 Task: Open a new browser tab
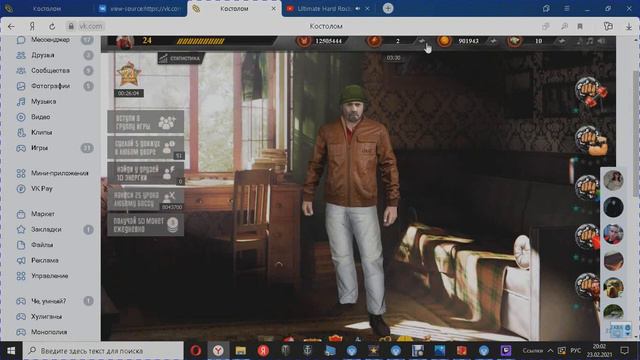click(388, 8)
